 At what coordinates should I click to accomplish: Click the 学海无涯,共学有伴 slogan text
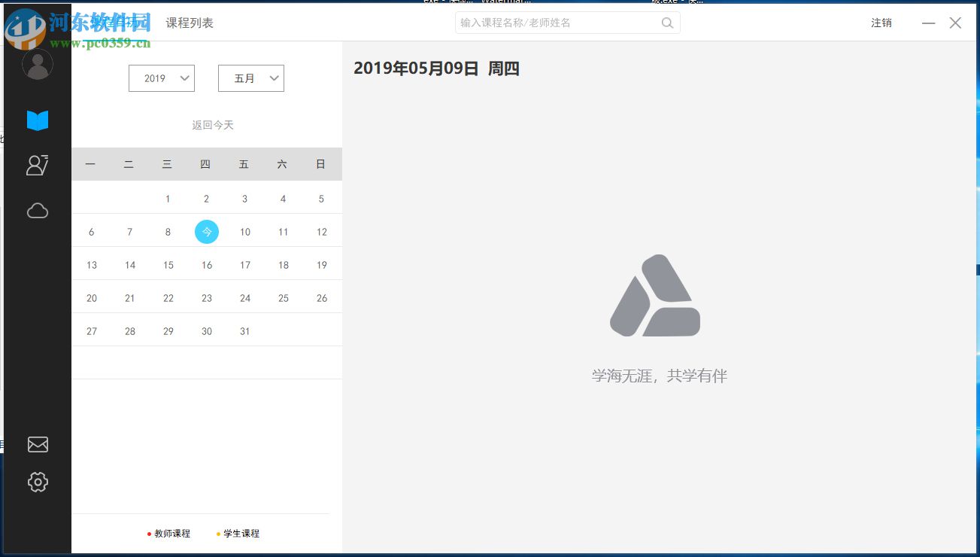pyautogui.click(x=660, y=376)
